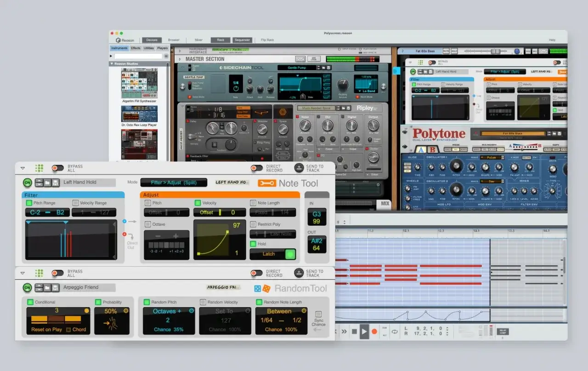The height and width of the screenshot is (371, 588).
Task: Open Mode dropdown showing Filter > Adjust (Split)
Action: pyautogui.click(x=174, y=183)
